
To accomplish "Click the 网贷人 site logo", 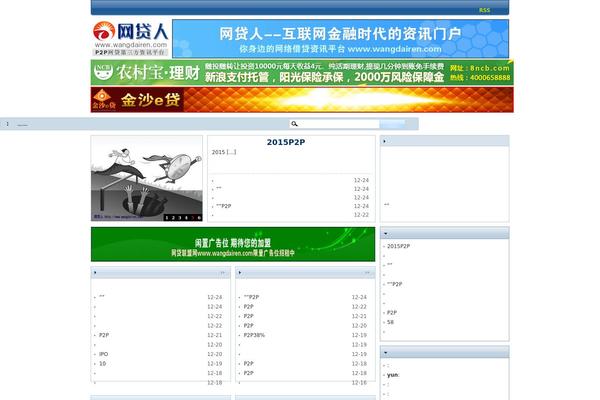I will (x=130, y=39).
